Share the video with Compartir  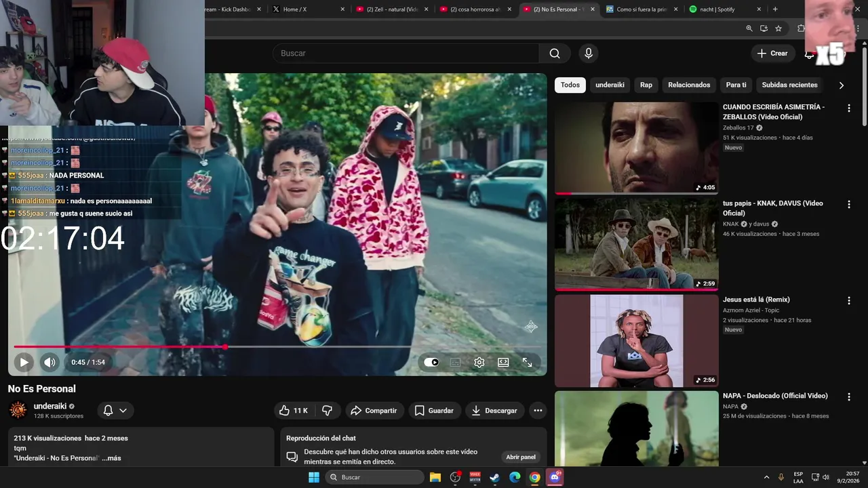tap(374, 411)
